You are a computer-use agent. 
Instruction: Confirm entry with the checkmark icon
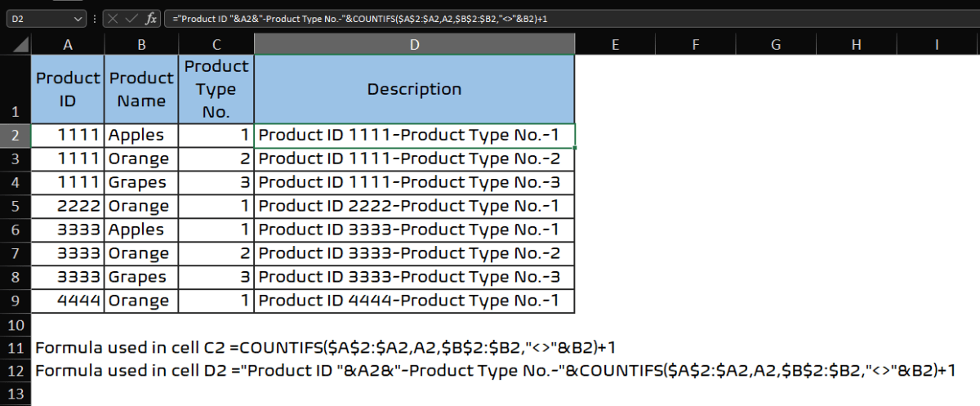pyautogui.click(x=131, y=18)
